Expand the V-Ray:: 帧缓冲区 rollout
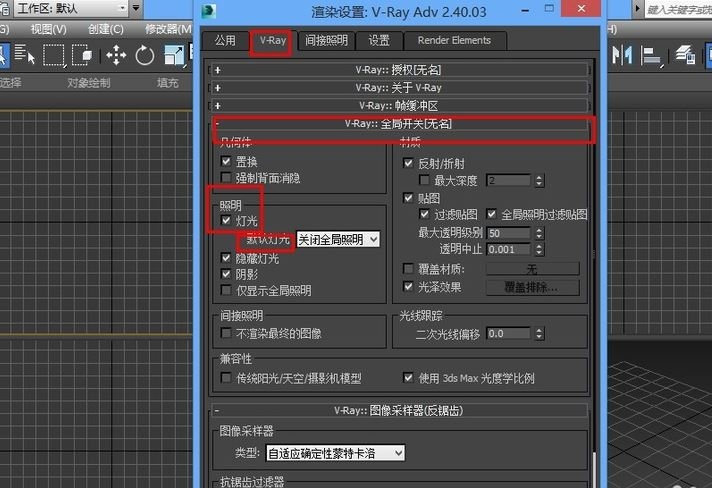 [x=399, y=106]
